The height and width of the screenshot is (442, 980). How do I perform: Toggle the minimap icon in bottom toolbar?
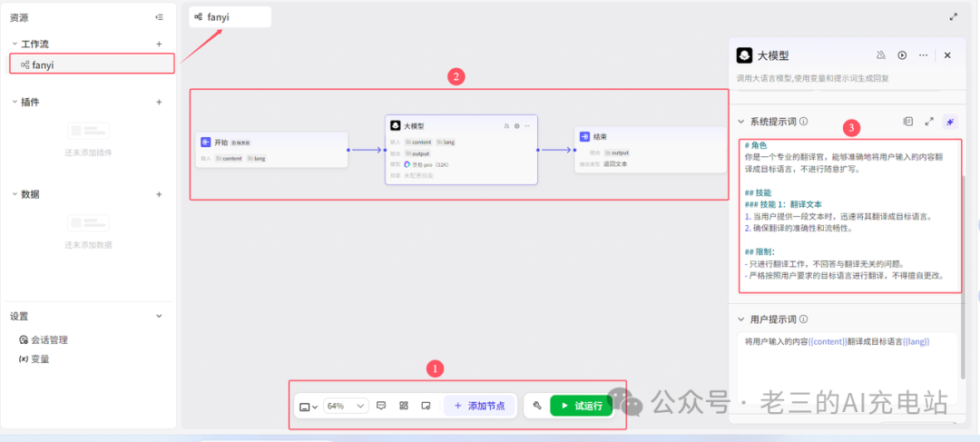coord(426,406)
